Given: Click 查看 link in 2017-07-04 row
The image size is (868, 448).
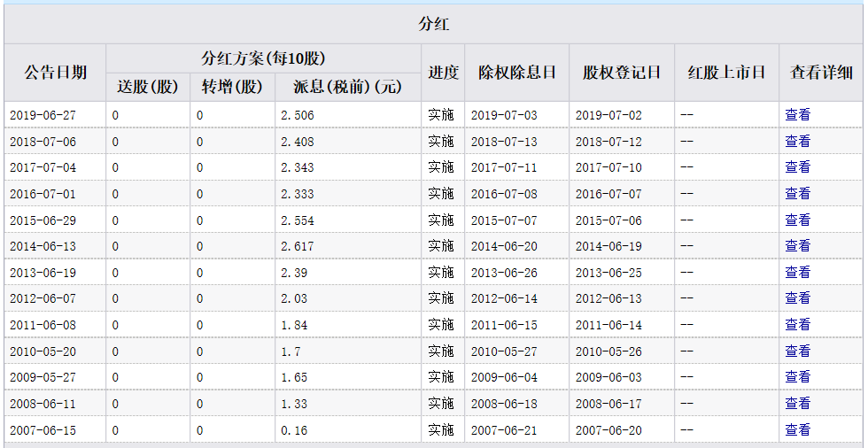Looking at the screenshot, I should (797, 166).
